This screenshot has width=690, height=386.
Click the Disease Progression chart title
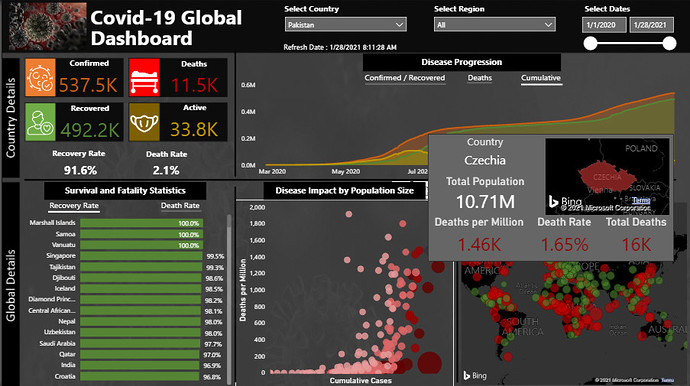point(462,62)
